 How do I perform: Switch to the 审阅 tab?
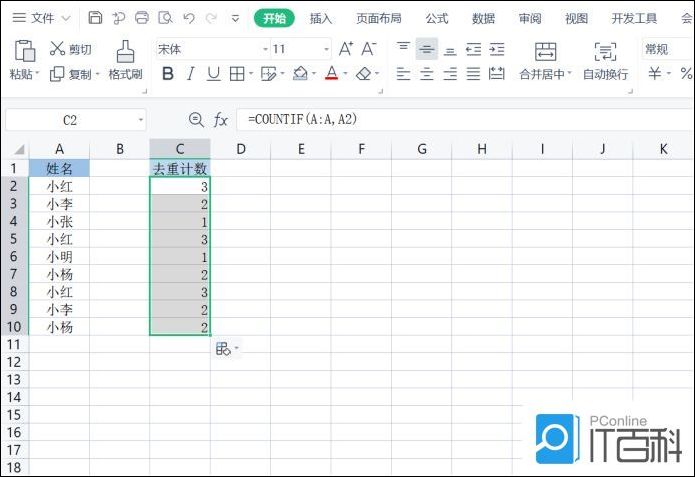coord(530,18)
